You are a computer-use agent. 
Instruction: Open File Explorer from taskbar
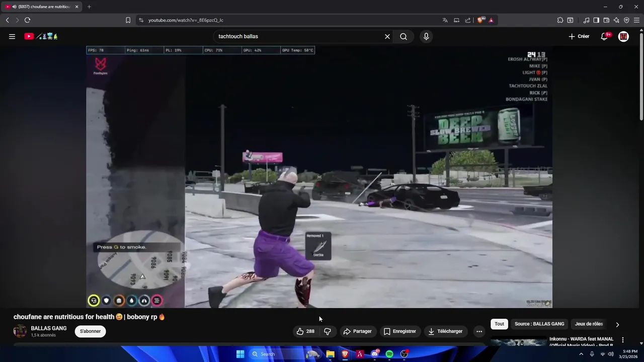[x=330, y=354]
